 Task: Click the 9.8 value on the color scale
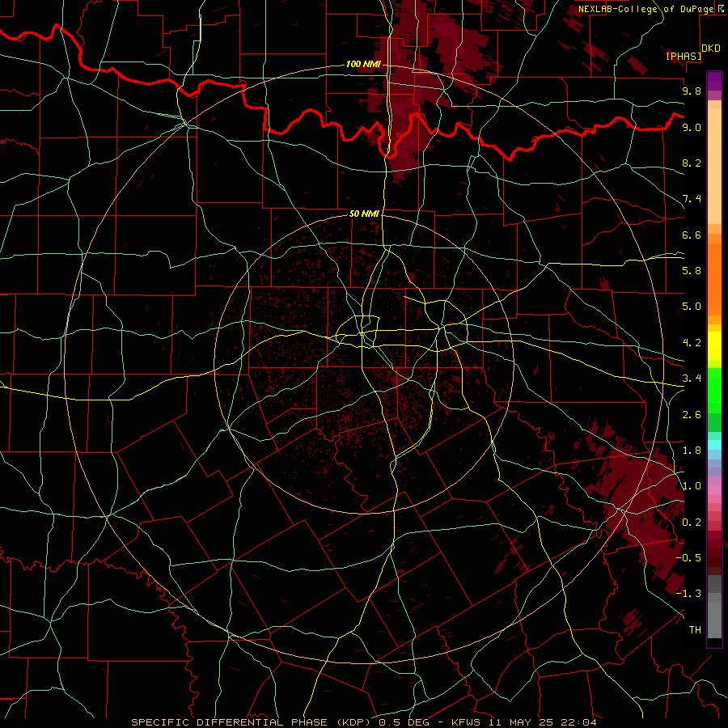(692, 91)
